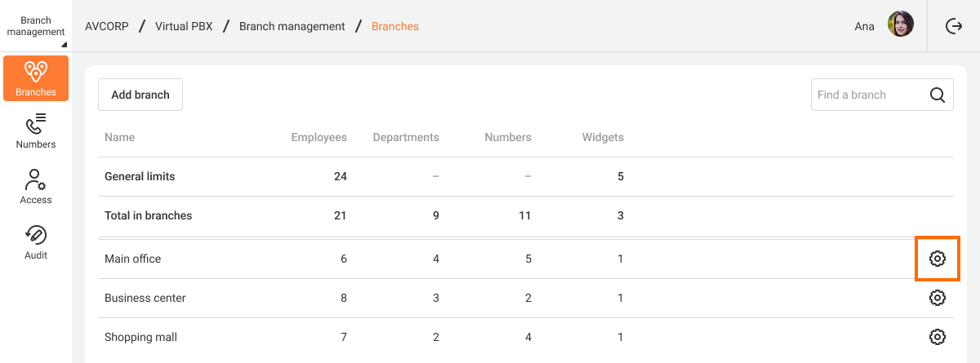Click the logout icon in header
The width and height of the screenshot is (980, 363).
pyautogui.click(x=954, y=26)
